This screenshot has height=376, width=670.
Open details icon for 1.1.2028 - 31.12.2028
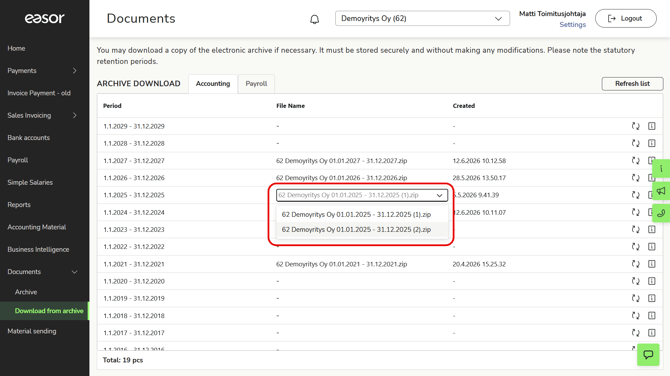[652, 143]
